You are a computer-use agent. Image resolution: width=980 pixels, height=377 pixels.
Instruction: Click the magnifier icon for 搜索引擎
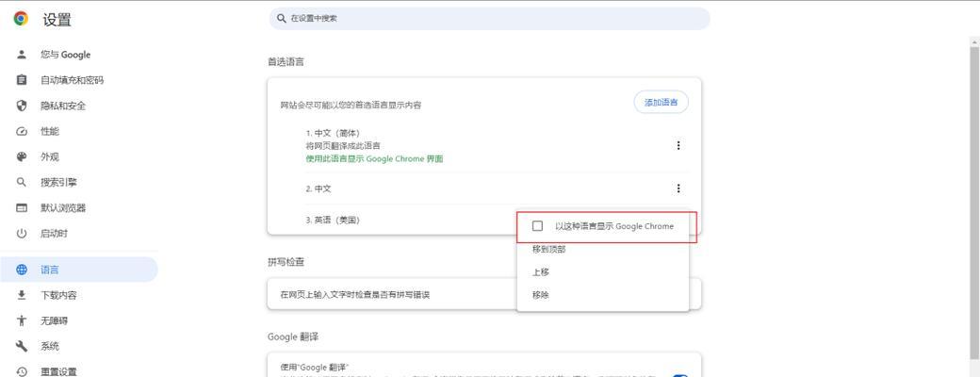(x=22, y=182)
